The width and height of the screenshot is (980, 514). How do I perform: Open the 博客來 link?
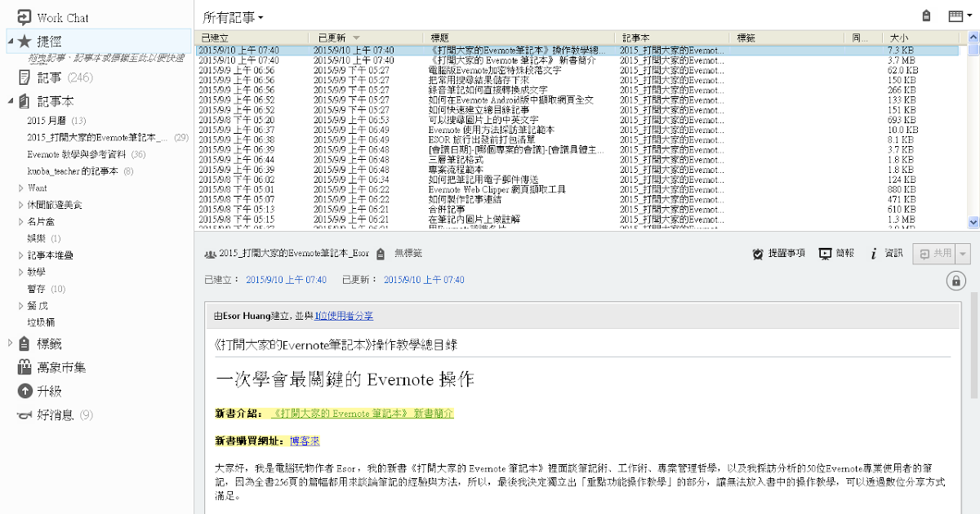click(305, 441)
